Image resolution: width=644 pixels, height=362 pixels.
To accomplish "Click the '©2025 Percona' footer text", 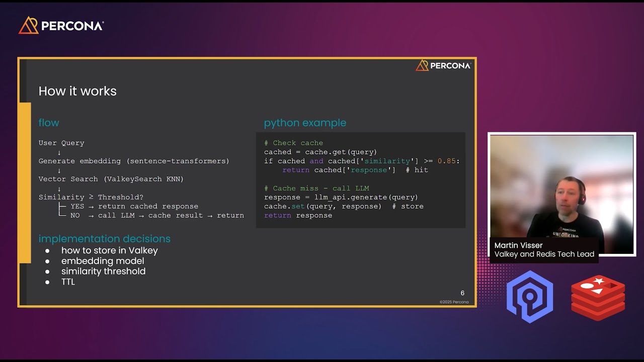I will click(454, 302).
